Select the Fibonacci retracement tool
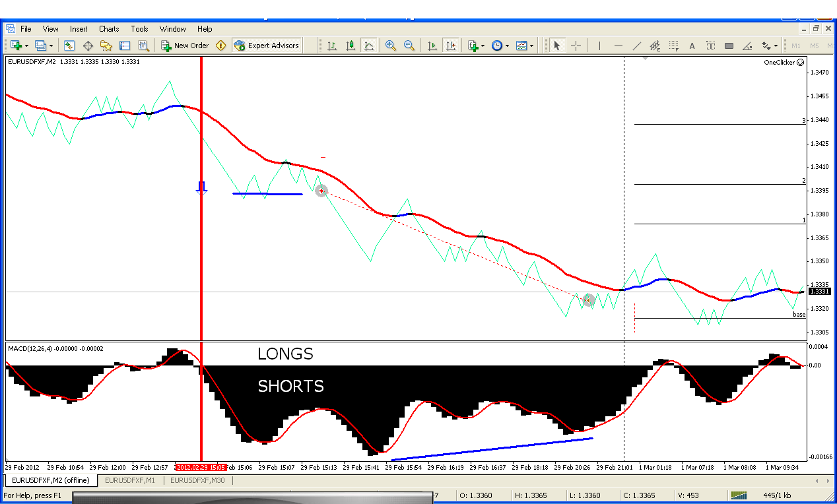Viewport: 837px width, 504px height. point(674,46)
